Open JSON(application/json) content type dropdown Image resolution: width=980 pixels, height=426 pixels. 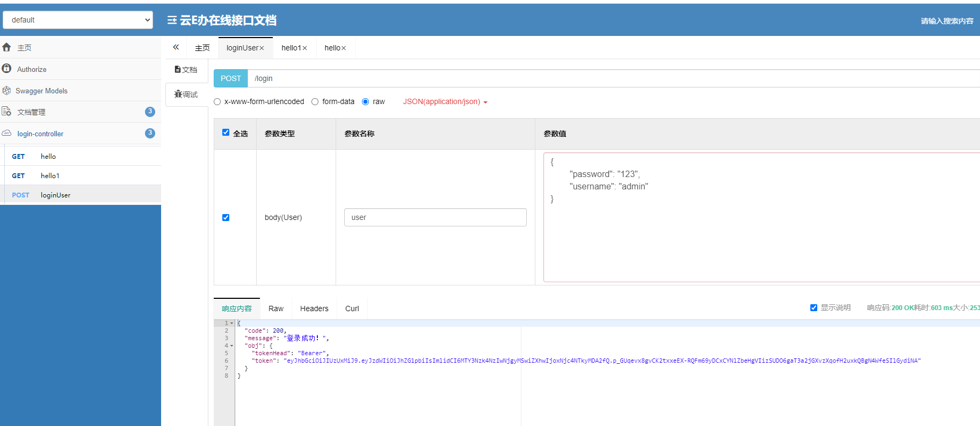click(x=445, y=102)
